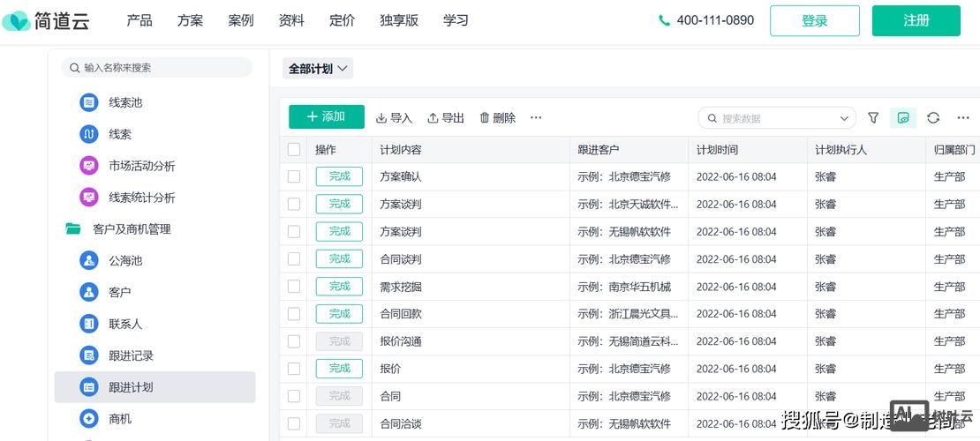
Task: Open the 案例 menu
Action: (241, 20)
